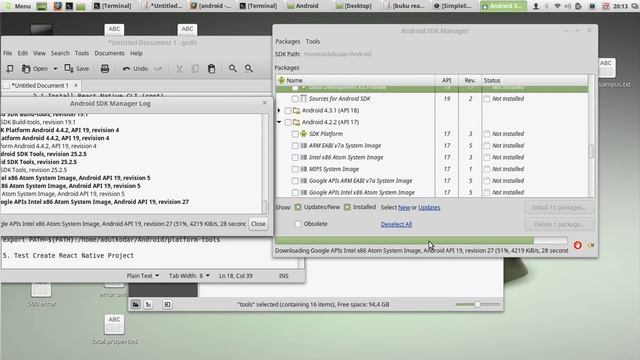Toggle Sources for Android SDK checkbox
The image size is (640, 360).
(x=295, y=99)
